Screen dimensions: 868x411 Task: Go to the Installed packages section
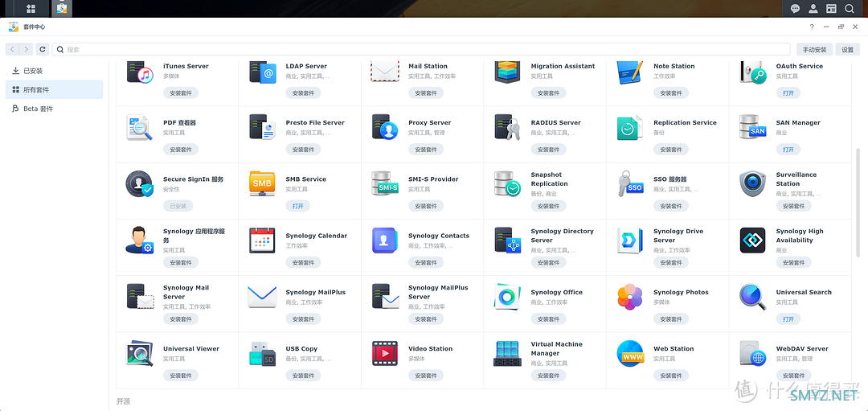(55, 71)
